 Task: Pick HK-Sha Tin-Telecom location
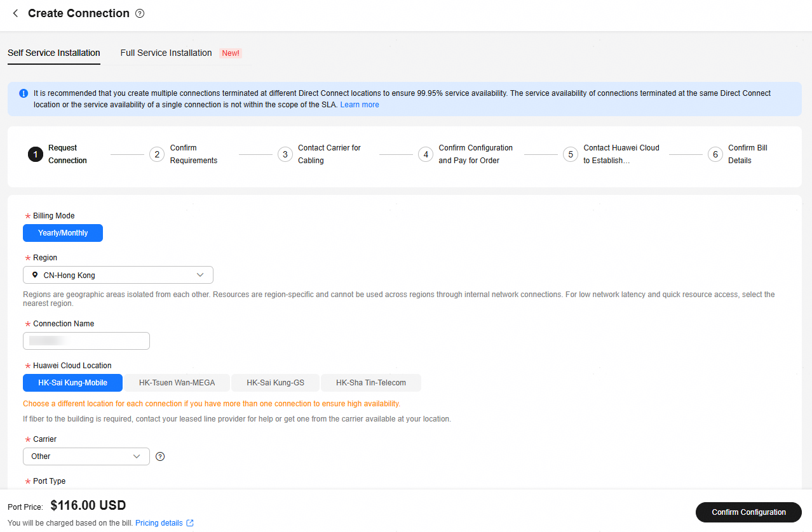point(370,383)
